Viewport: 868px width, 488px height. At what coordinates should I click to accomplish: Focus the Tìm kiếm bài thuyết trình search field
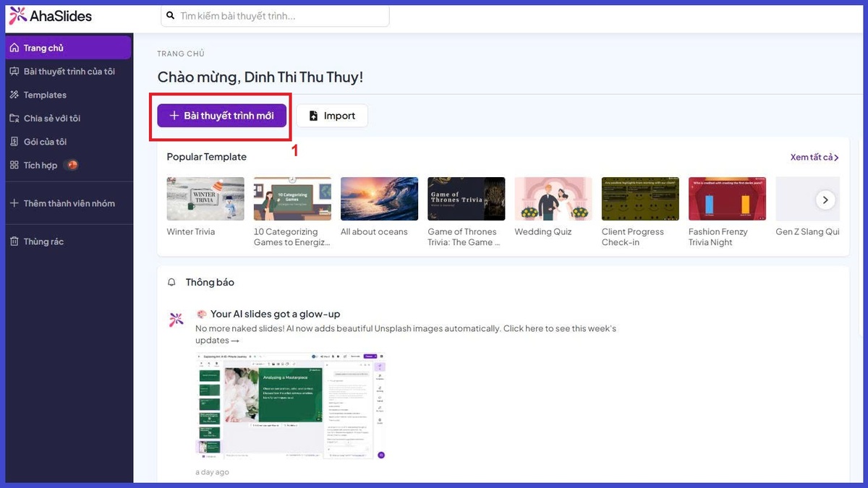pyautogui.click(x=282, y=16)
